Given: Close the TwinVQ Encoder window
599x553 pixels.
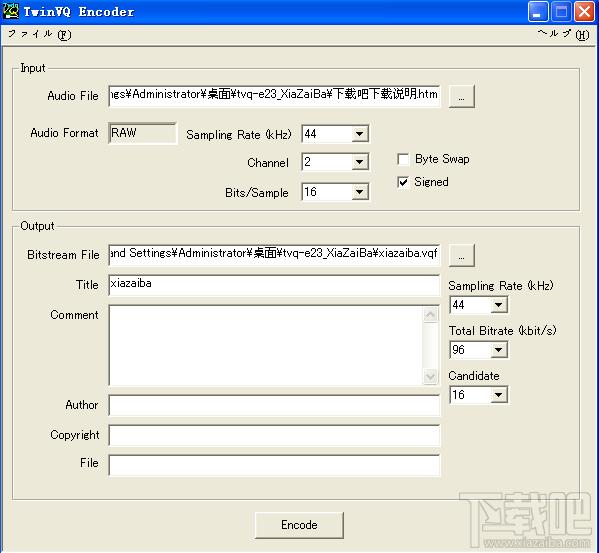Looking at the screenshot, I should tap(584, 11).
